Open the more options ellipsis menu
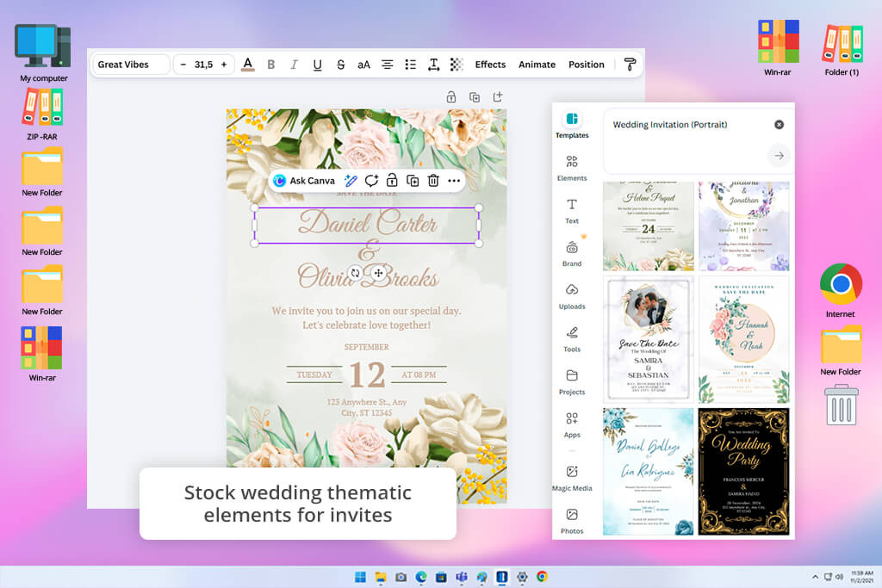The image size is (882, 588). (454, 181)
